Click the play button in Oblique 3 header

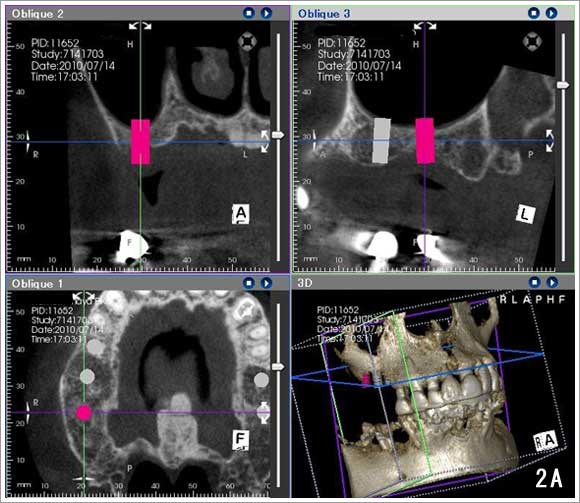point(551,13)
